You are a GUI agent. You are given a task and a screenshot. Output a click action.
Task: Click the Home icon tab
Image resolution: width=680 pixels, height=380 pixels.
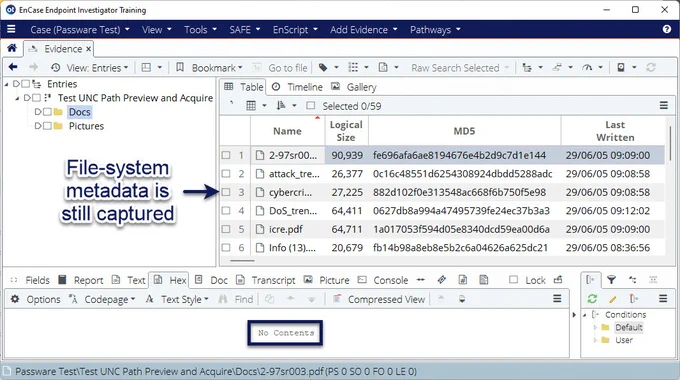pyautogui.click(x=12, y=48)
